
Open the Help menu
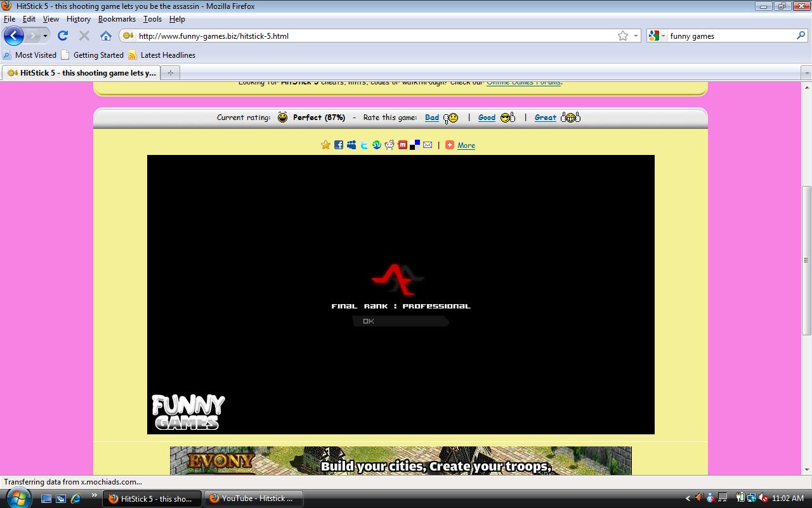pos(177,19)
